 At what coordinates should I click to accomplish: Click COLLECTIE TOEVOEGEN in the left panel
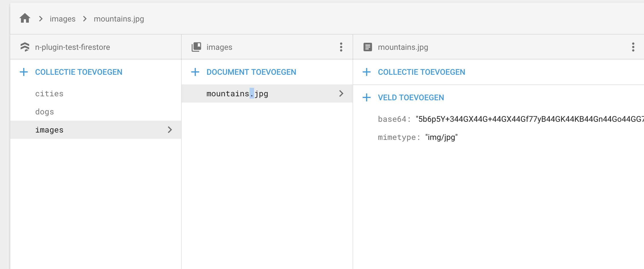pyautogui.click(x=79, y=72)
